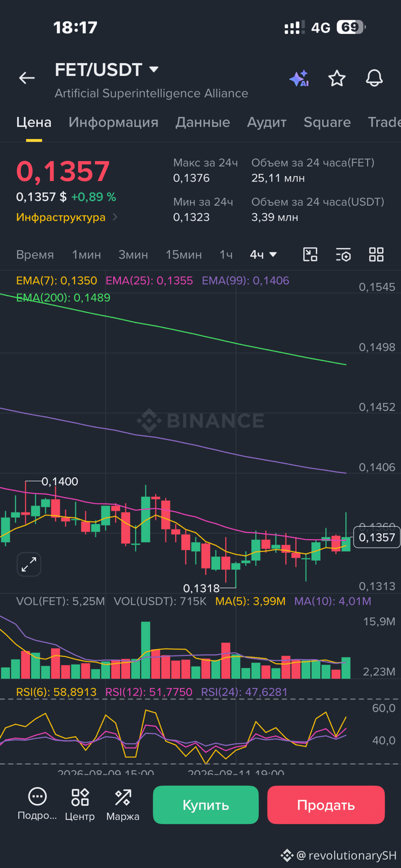Screen dimensions: 401x868
Task: Tap the Продать button
Action: [326, 805]
